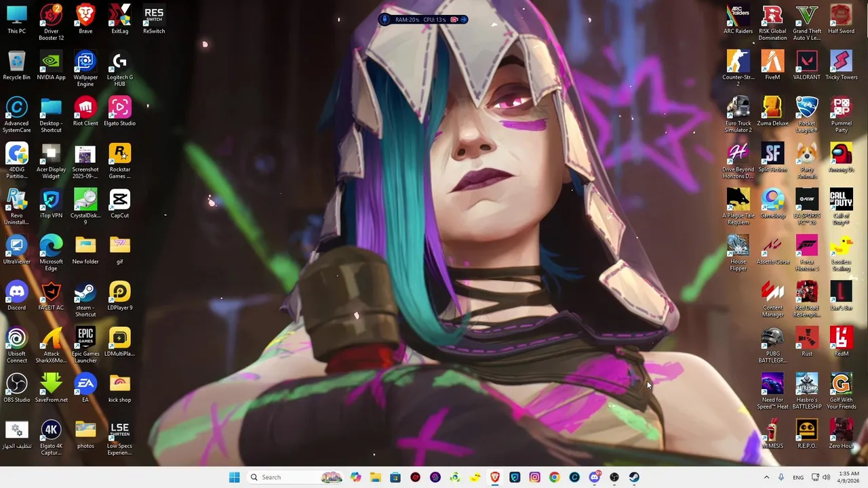Open SaveFrom.net shortcut

52,388
